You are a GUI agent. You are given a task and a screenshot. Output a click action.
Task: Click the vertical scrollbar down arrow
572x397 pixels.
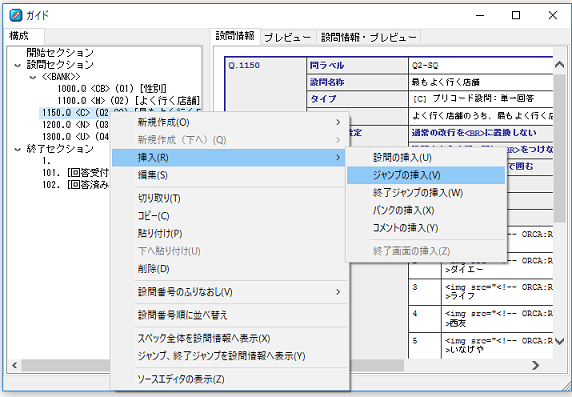click(x=559, y=342)
